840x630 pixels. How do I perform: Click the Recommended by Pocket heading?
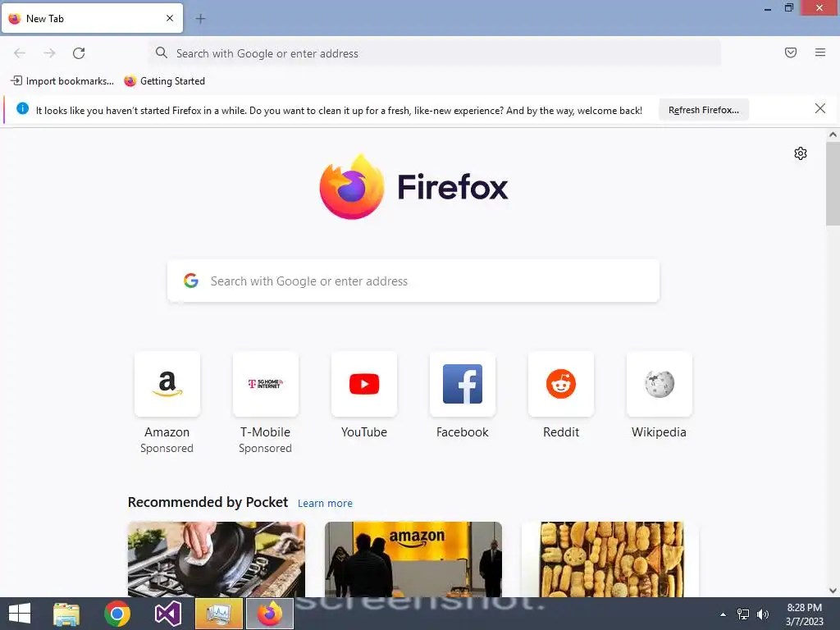(x=208, y=502)
